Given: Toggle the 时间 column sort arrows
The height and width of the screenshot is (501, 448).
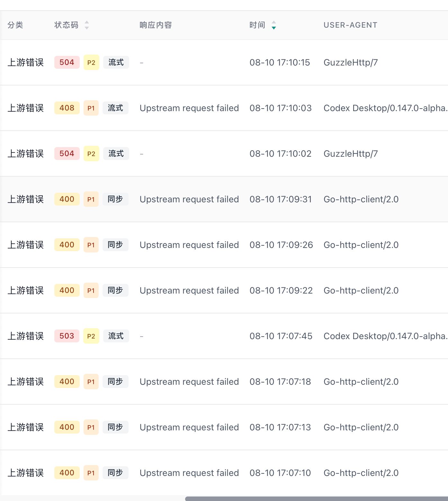Looking at the screenshot, I should [x=273, y=25].
